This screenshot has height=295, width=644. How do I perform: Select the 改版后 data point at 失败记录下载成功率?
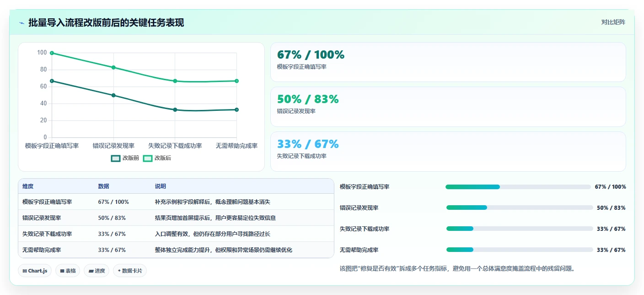tap(175, 81)
